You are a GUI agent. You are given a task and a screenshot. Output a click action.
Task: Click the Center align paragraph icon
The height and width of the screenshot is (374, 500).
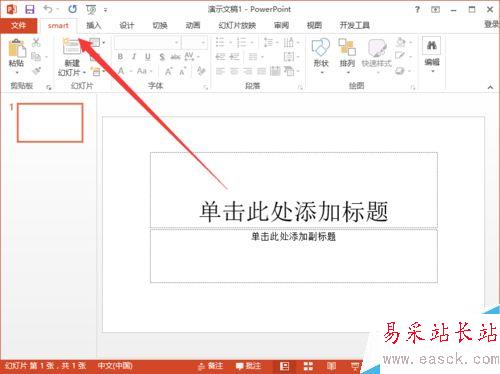click(x=234, y=71)
